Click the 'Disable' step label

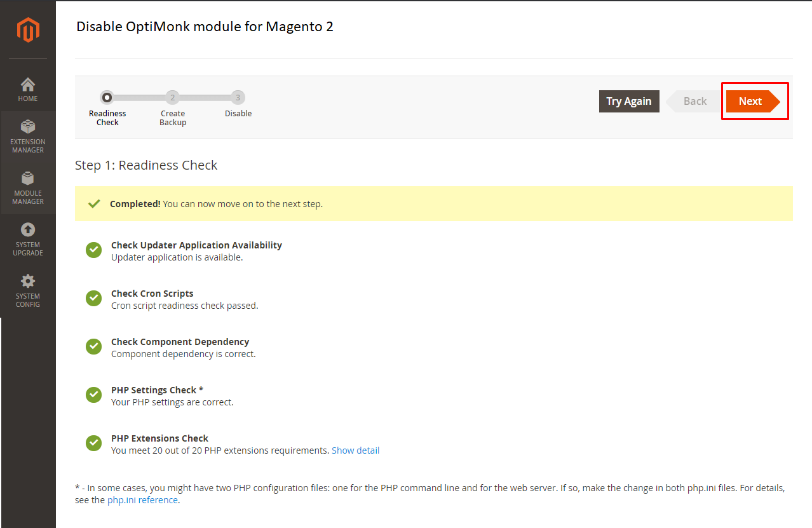(x=238, y=114)
